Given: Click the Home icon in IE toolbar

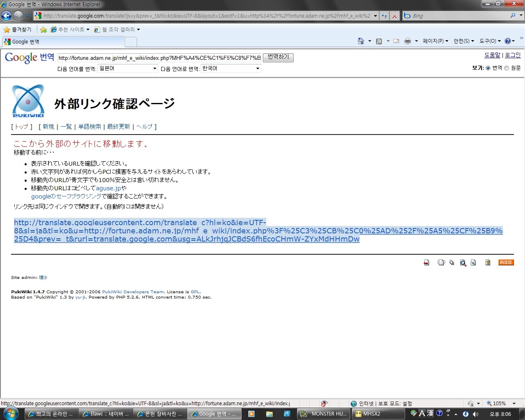Looking at the screenshot, I should click(361, 41).
